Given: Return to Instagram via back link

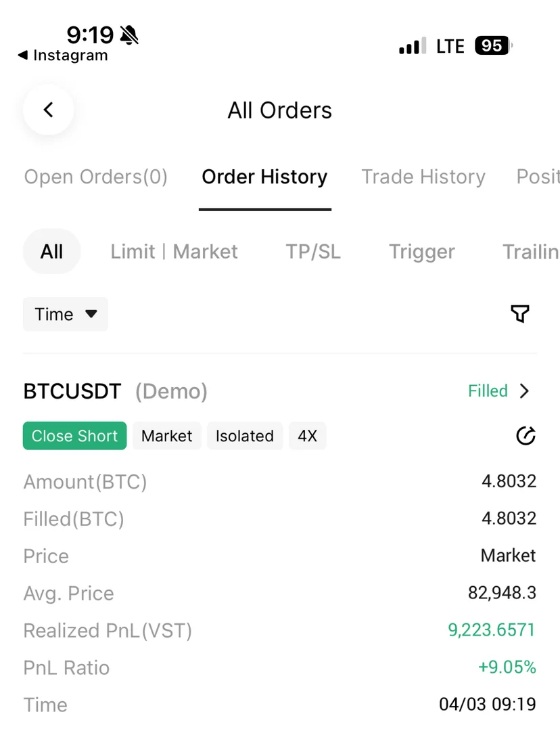Looking at the screenshot, I should pyautogui.click(x=63, y=56).
